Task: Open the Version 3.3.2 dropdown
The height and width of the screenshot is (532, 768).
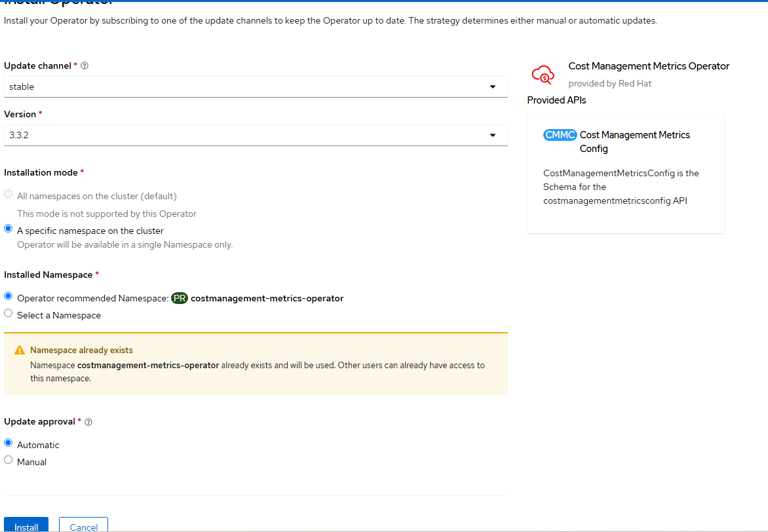Action: (256, 135)
